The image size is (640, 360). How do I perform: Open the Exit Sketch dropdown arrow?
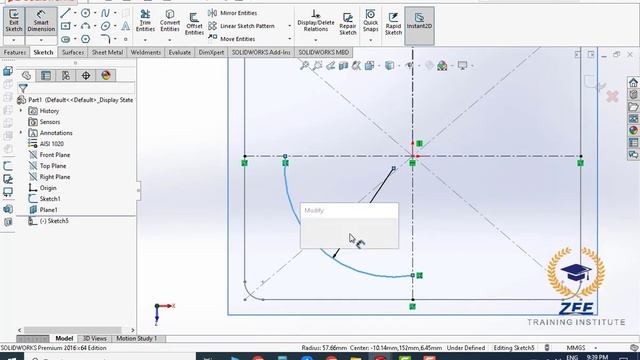(13, 40)
